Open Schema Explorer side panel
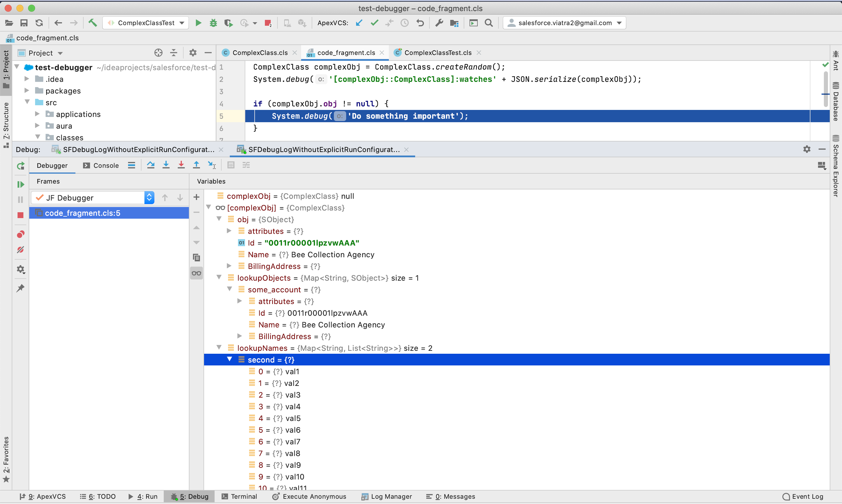The image size is (842, 504). [x=836, y=166]
